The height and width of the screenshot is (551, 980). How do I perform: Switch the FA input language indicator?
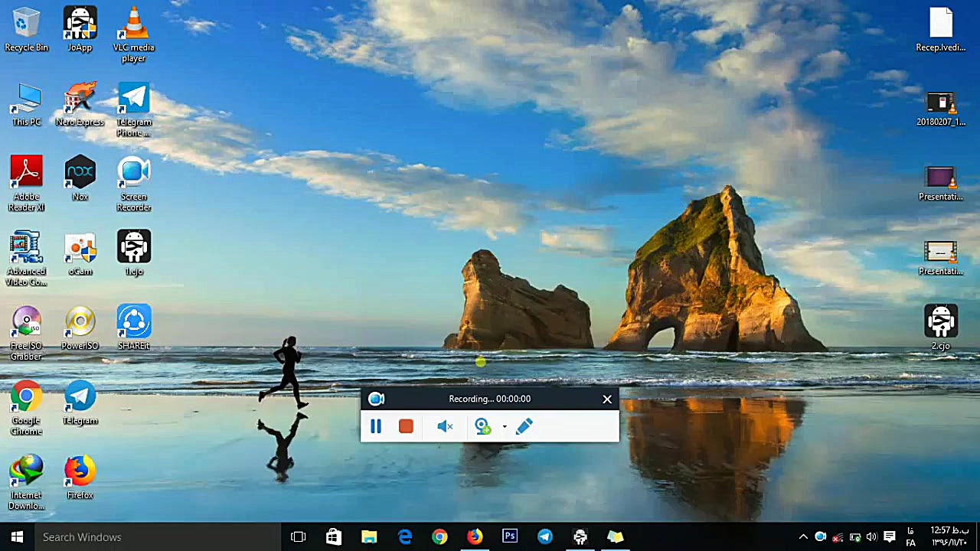click(x=911, y=537)
